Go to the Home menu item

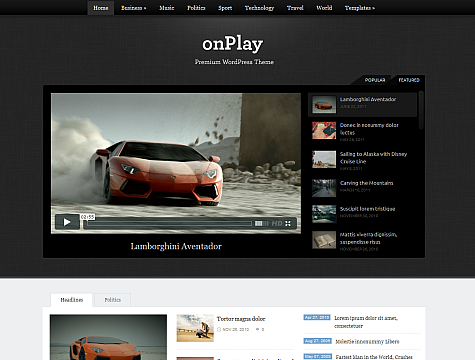click(x=101, y=8)
